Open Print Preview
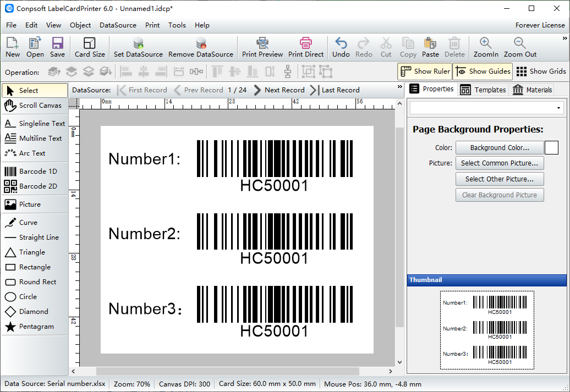This screenshot has width=570, height=392. pyautogui.click(x=262, y=47)
